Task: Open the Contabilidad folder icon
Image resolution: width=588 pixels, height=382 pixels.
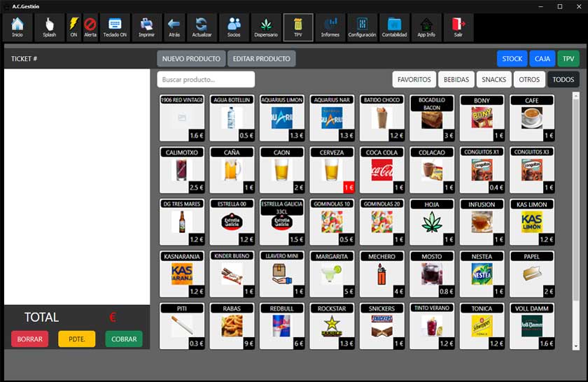Action: (394, 27)
